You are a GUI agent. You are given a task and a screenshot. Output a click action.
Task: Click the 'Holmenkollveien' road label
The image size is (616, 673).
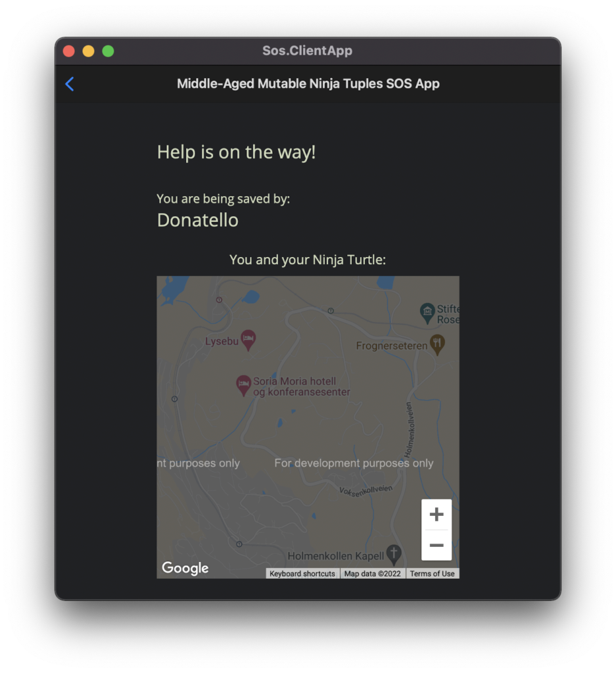coord(410,430)
